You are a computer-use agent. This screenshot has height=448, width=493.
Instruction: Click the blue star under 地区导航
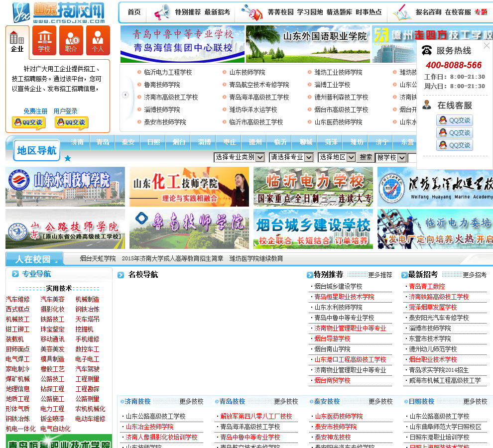(x=68, y=158)
